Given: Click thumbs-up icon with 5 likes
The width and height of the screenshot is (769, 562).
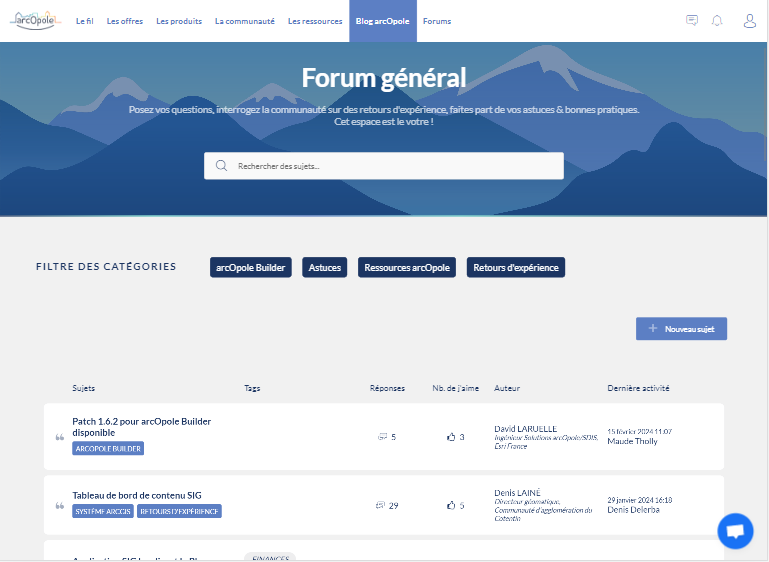Looking at the screenshot, I should tap(451, 505).
